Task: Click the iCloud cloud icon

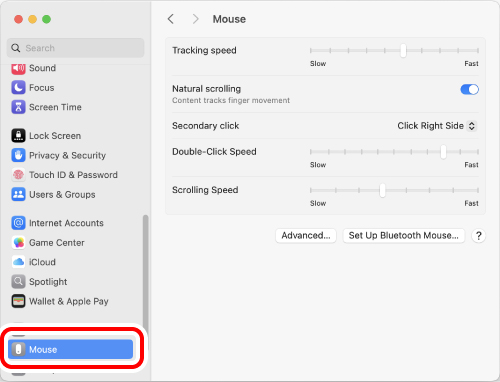Action: [18, 262]
